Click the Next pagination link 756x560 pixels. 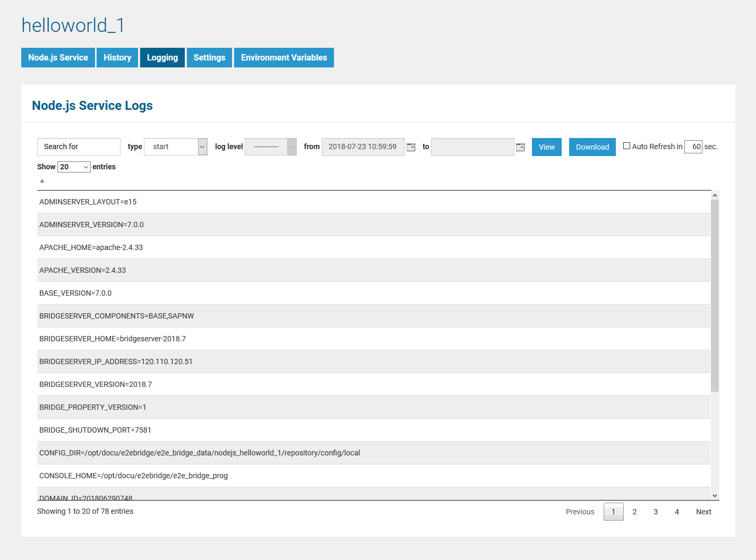click(x=703, y=512)
